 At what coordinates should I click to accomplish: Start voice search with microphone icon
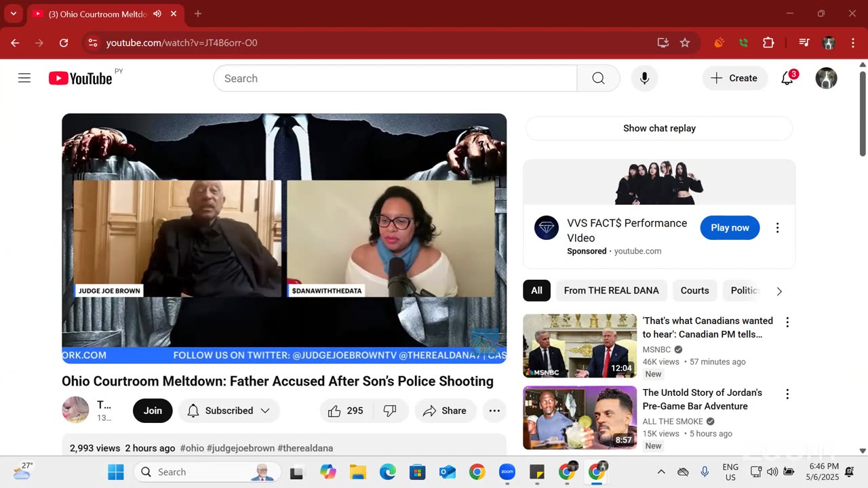pos(645,78)
